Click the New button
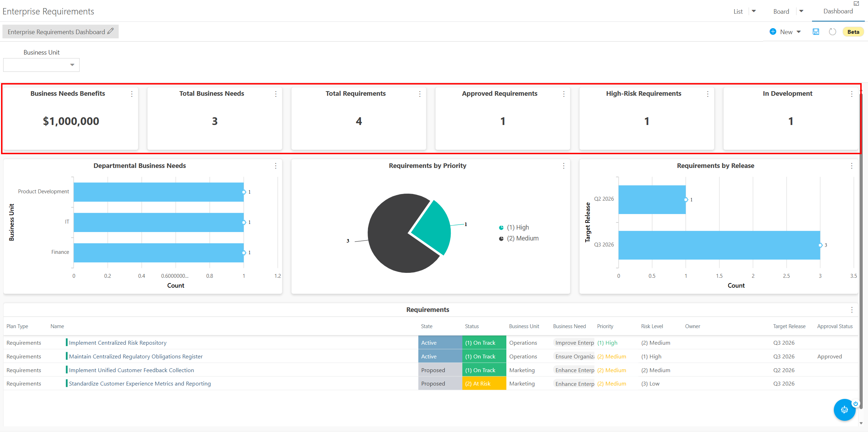868x432 pixels. tap(786, 32)
